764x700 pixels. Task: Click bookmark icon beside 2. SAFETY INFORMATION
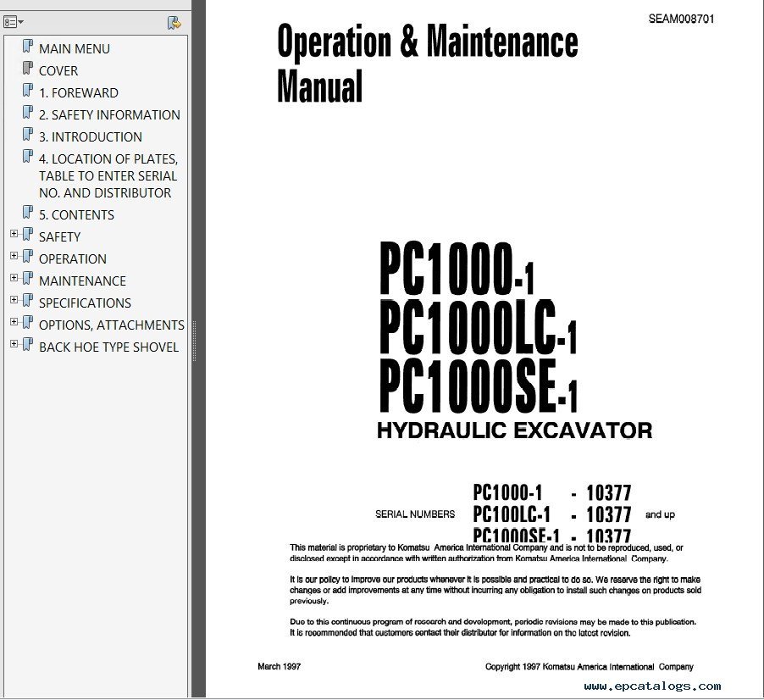pyautogui.click(x=28, y=112)
